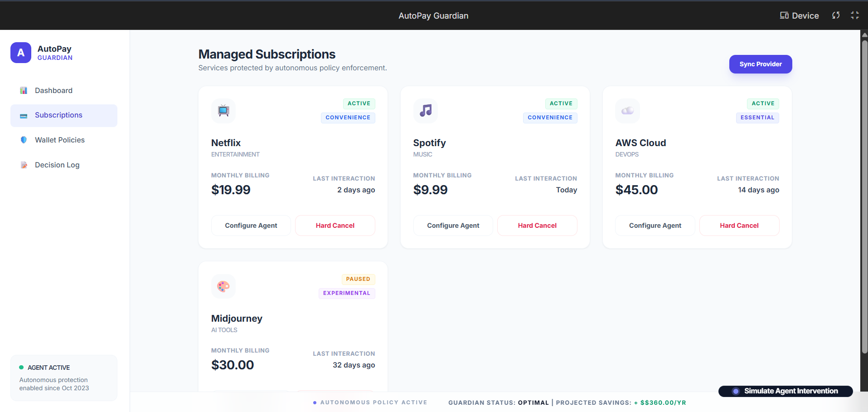Click the Spotify CONVENIENCE tag

click(x=550, y=118)
